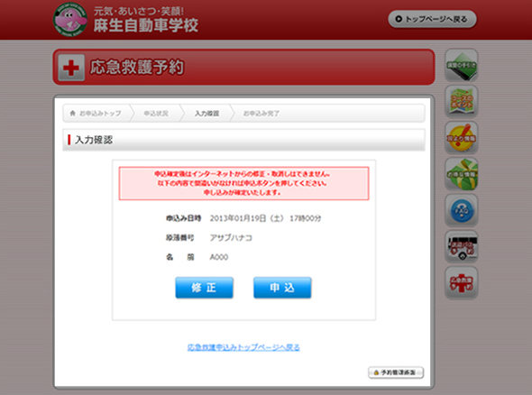Screen dimensions: 532x395
Task: Click the red cross header icon
Action: (71, 68)
